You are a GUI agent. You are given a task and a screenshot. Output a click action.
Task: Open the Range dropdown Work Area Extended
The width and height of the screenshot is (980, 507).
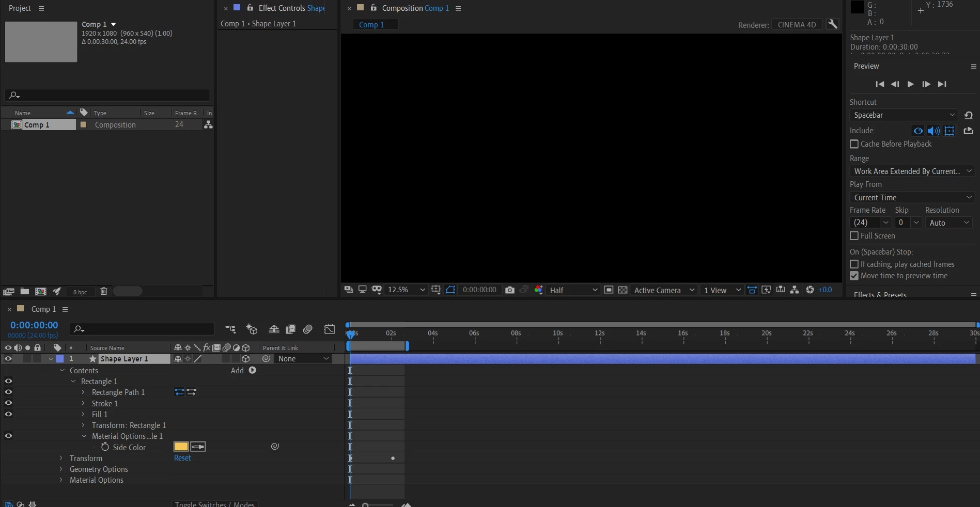pos(912,171)
